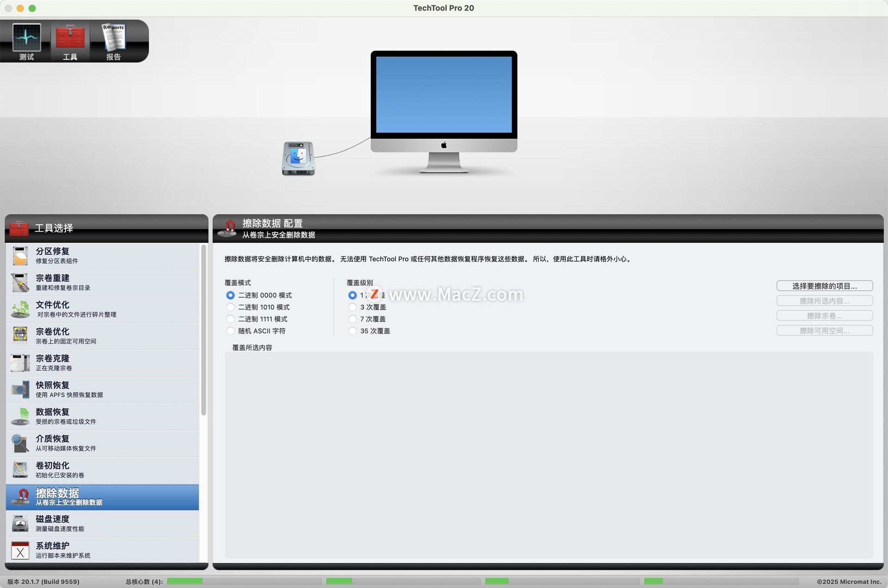Click 从可移动媒体恢复文件 description
Image resolution: width=888 pixels, height=588 pixels.
click(66, 448)
